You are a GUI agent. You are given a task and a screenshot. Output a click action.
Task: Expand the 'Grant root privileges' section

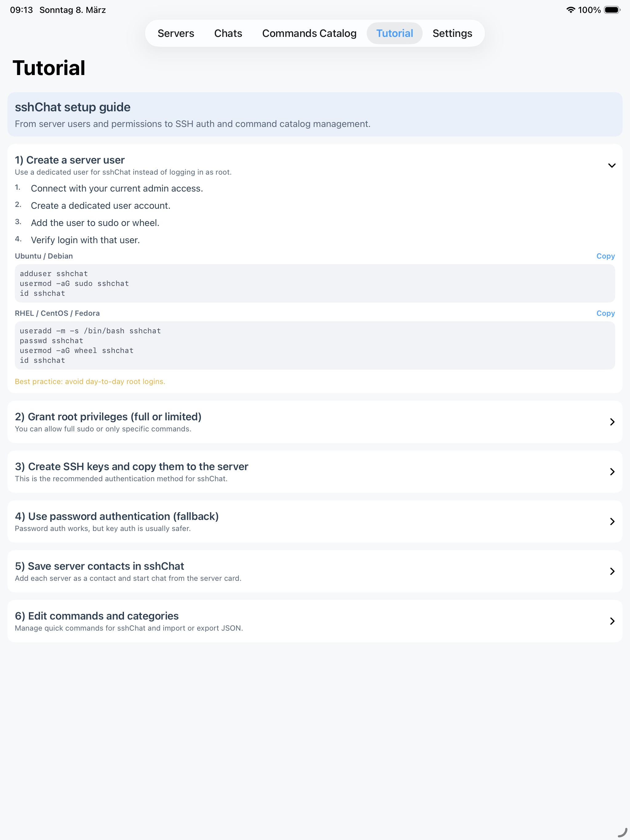point(612,422)
